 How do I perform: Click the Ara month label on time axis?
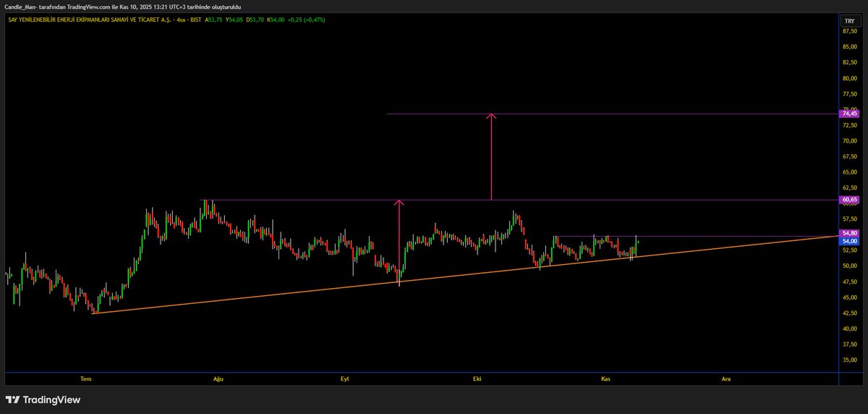click(x=726, y=379)
